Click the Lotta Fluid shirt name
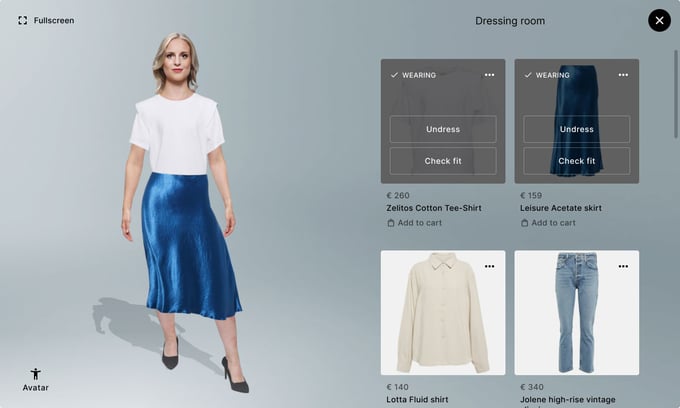Image resolution: width=680 pixels, height=408 pixels. click(417, 399)
